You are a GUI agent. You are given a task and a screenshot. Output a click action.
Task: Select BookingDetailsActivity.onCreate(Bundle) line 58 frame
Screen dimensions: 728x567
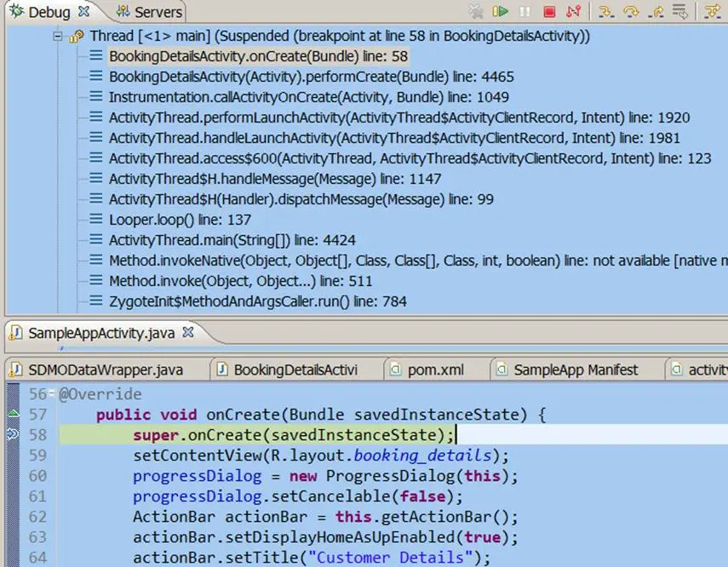[258, 56]
